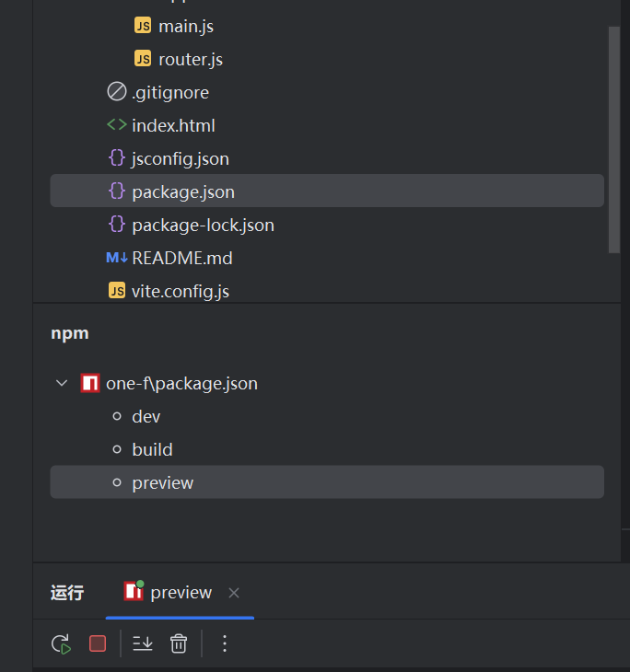630x672 pixels.
Task: Click the index.html file icon
Action: click(x=117, y=125)
